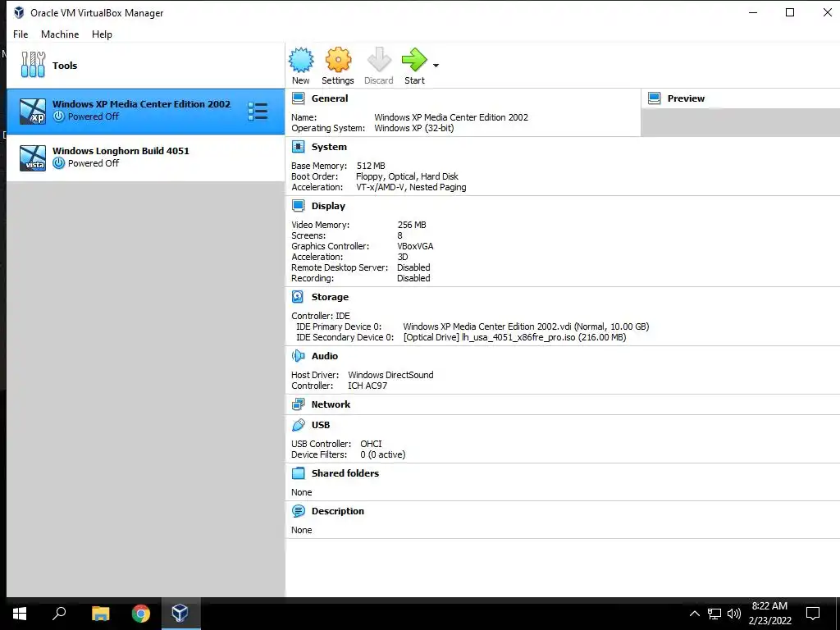840x630 pixels.
Task: Click the 256 MB video memory value
Action: (412, 225)
